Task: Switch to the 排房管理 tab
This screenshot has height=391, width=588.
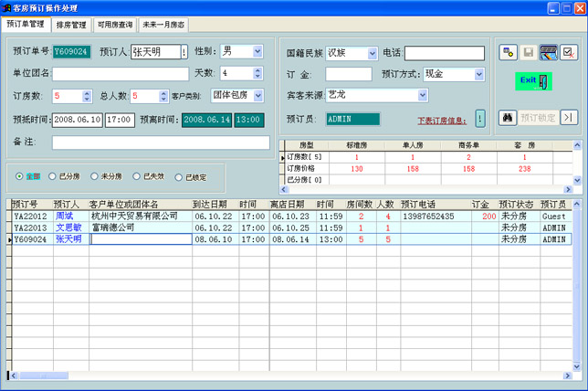Action: [x=72, y=26]
